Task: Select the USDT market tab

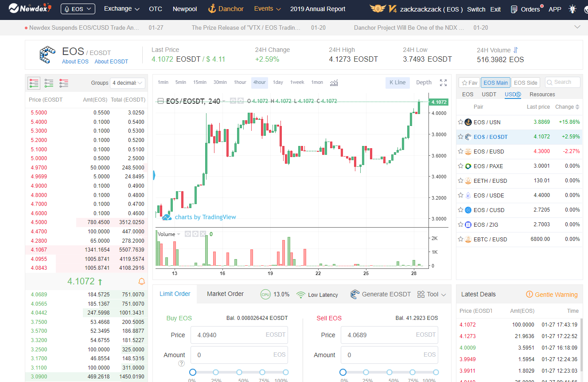Action: pos(489,95)
